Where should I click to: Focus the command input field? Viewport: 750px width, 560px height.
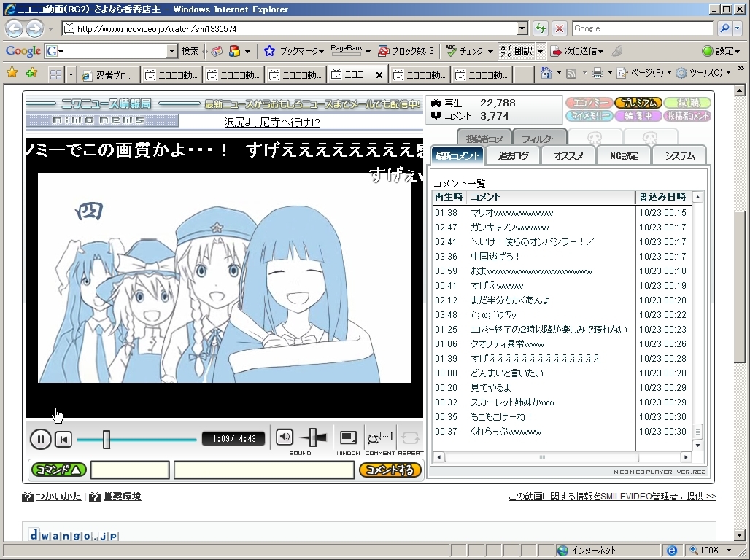tap(130, 470)
